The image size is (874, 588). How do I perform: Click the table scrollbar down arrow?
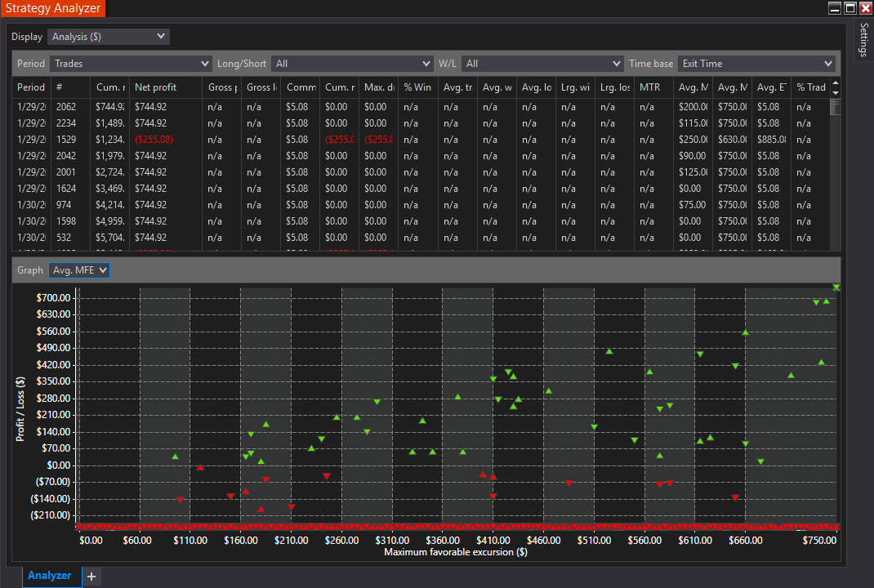tap(835, 93)
